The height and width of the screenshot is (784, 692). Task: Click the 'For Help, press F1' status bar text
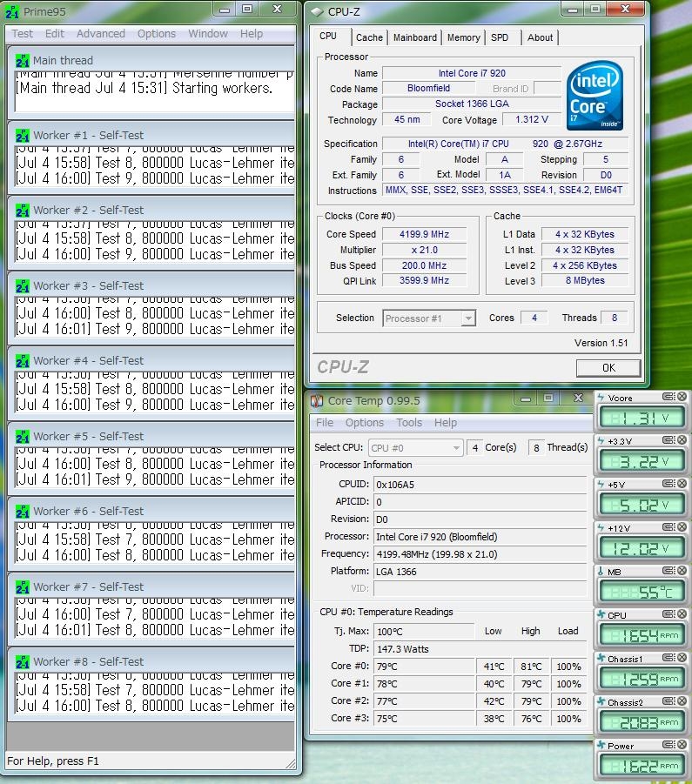[53, 761]
